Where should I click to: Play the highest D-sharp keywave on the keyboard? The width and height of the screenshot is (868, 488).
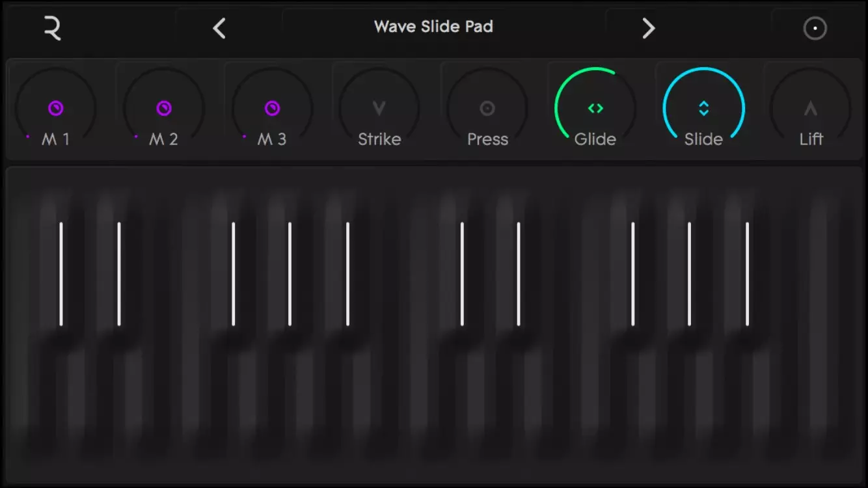coord(519,273)
